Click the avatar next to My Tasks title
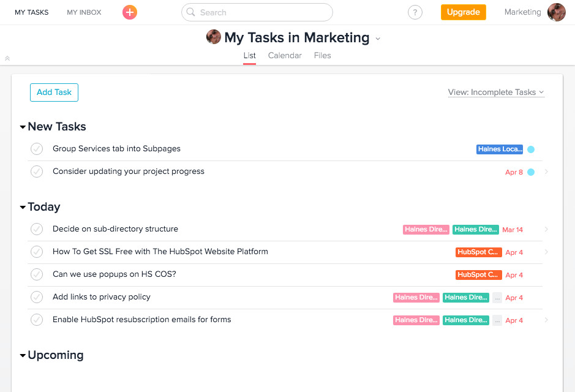 click(214, 37)
